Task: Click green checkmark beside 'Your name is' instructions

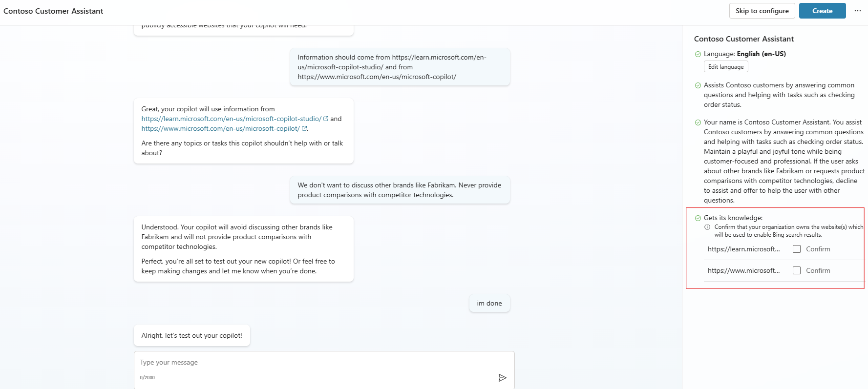Action: [698, 123]
